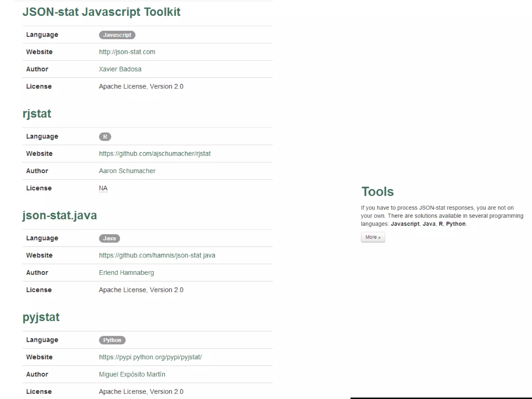Open author Xavier Badosa's link

(x=120, y=69)
